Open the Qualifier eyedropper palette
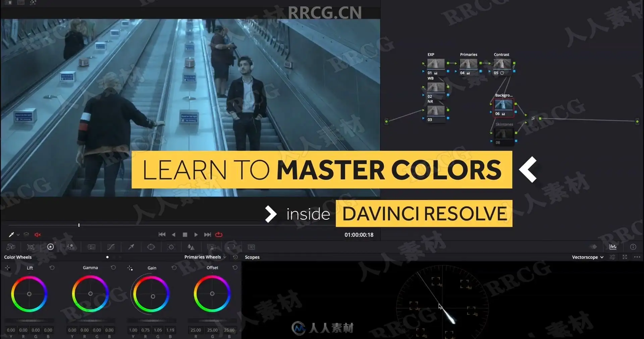The image size is (644, 339). click(x=131, y=247)
